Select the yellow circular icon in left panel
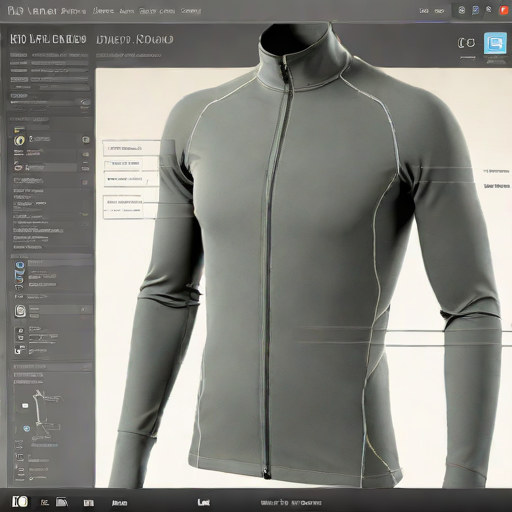Image resolution: width=512 pixels, height=512 pixels. point(19,140)
